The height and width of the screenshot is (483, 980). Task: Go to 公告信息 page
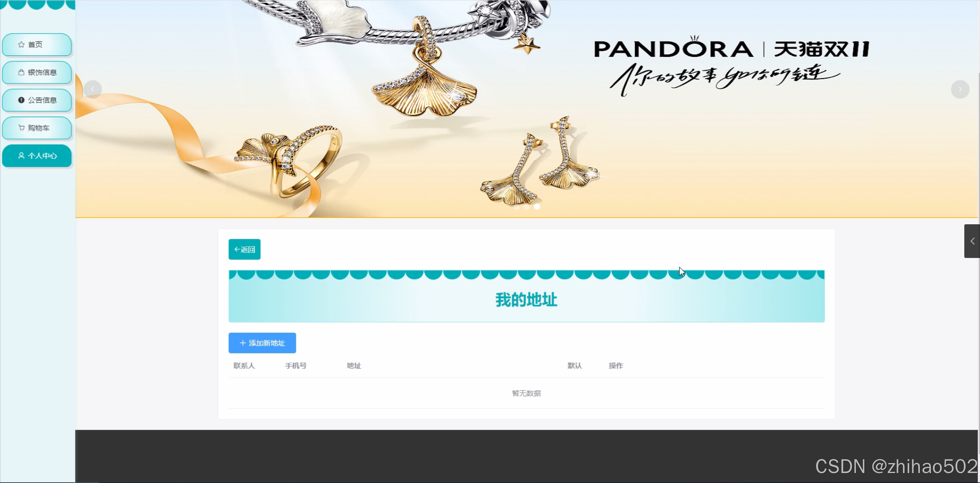pos(37,100)
